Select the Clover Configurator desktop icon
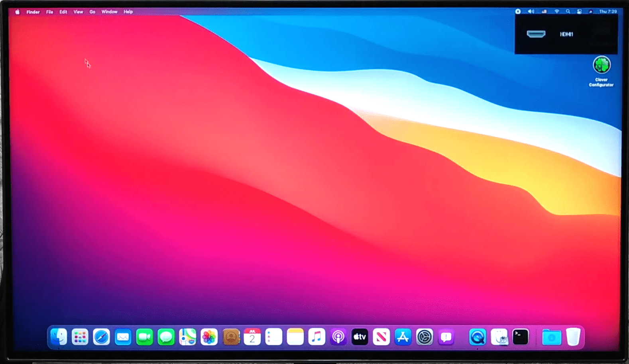Image resolution: width=629 pixels, height=364 pixels. (601, 72)
